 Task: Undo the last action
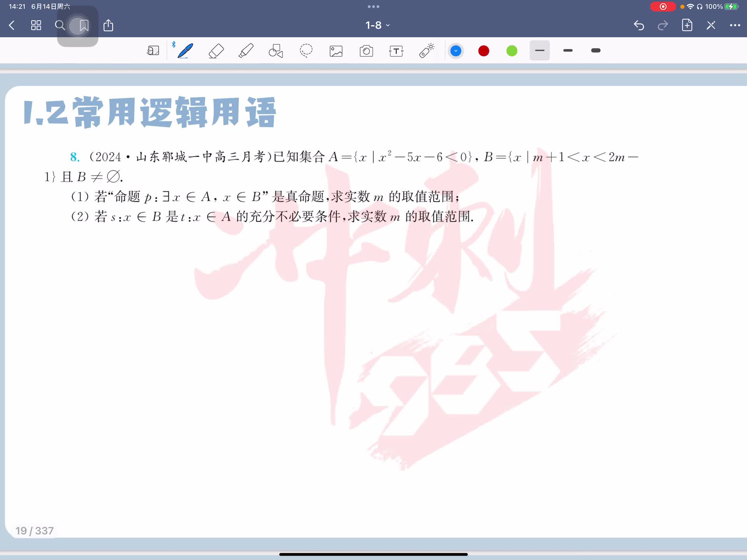639,26
